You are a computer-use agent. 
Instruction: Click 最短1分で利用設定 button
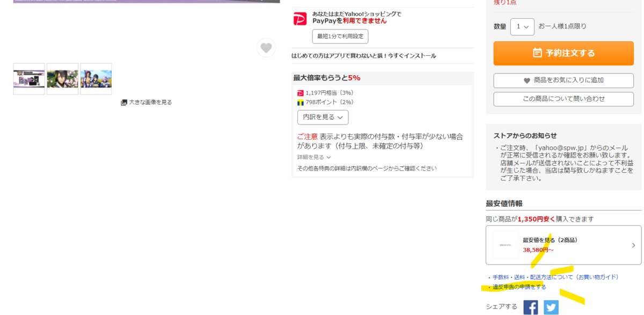pos(340,36)
